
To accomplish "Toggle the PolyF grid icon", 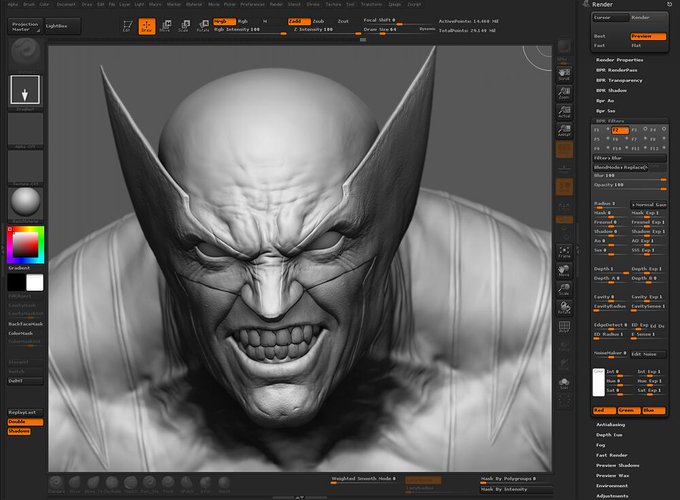I will [564, 326].
